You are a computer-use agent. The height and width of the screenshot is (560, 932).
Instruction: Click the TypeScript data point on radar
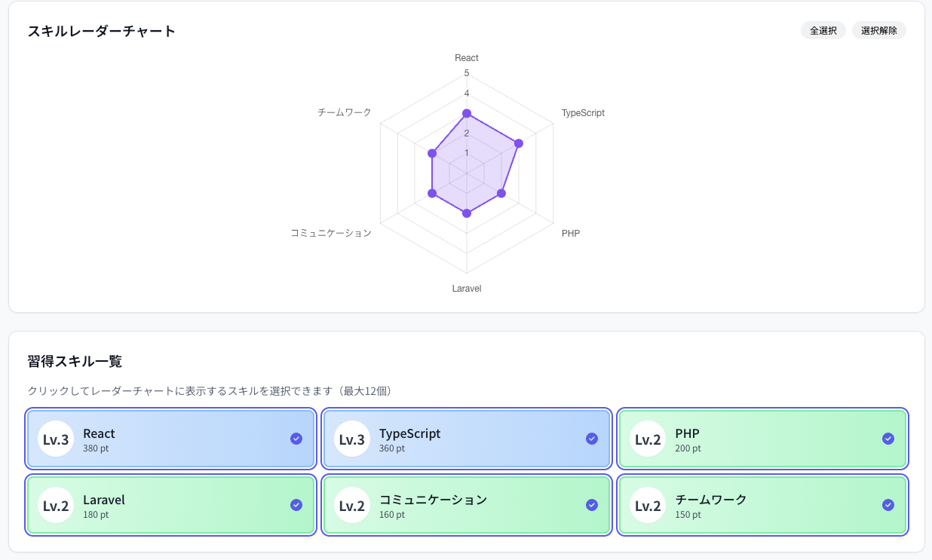pos(519,143)
